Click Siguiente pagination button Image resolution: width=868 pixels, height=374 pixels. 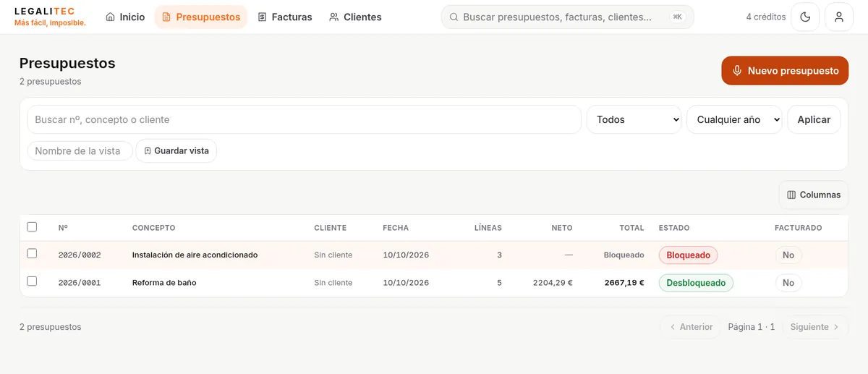[815, 327]
